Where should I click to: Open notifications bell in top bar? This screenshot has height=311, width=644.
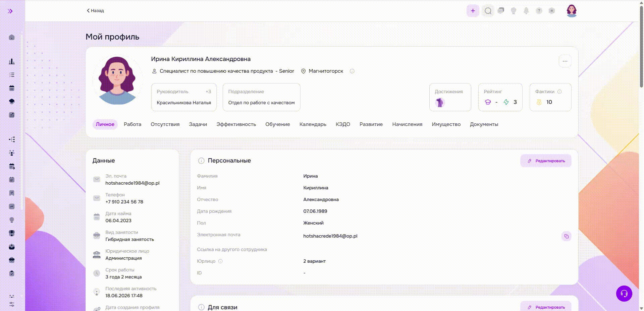coord(526,11)
